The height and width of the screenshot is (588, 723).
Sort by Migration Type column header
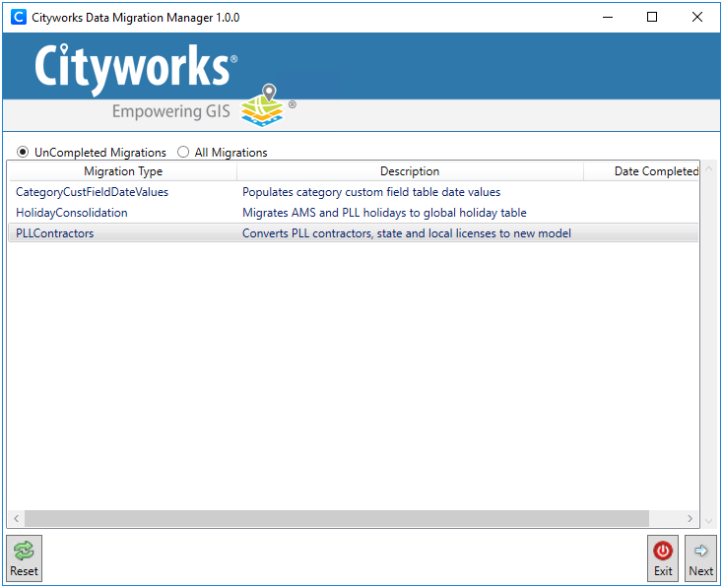(x=123, y=171)
